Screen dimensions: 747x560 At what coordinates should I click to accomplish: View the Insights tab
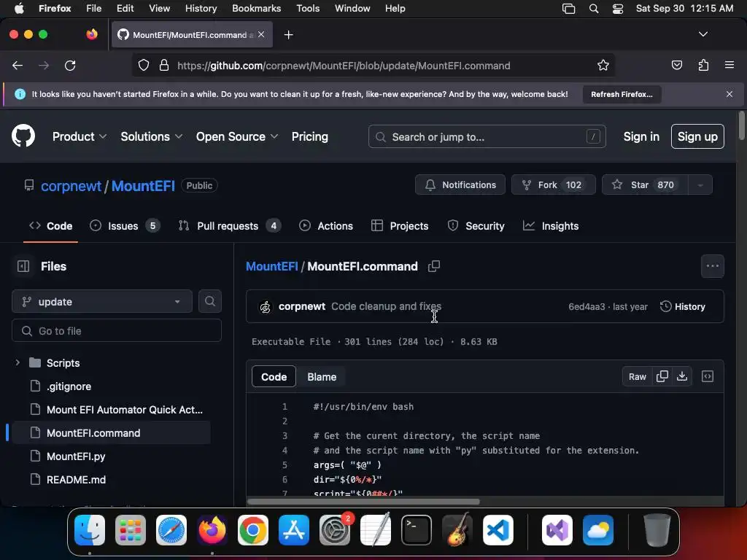coord(551,226)
